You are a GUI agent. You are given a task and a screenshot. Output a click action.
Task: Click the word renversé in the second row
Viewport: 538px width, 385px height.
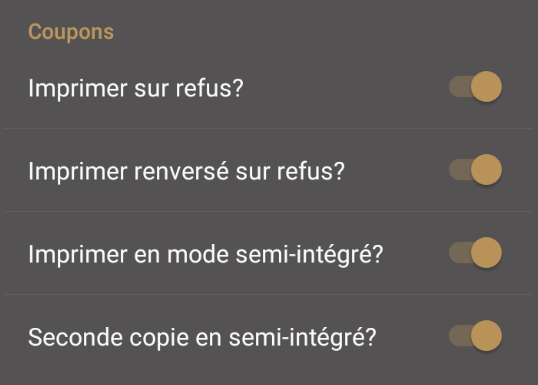point(181,171)
